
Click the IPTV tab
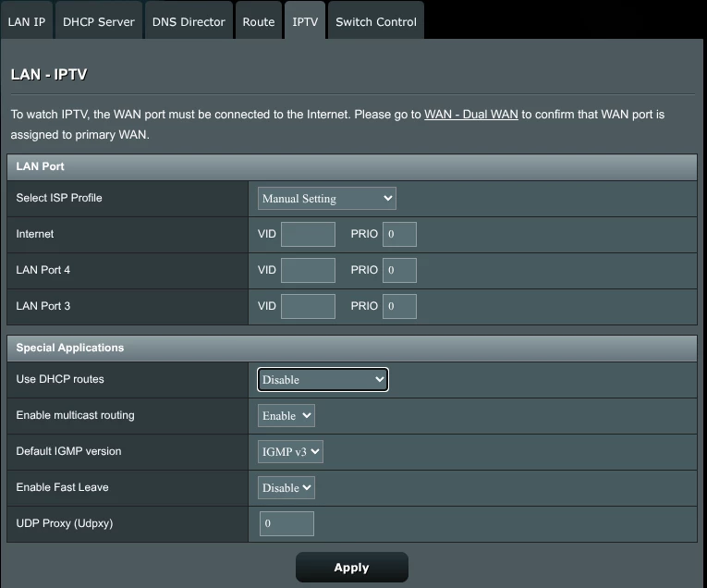click(305, 21)
